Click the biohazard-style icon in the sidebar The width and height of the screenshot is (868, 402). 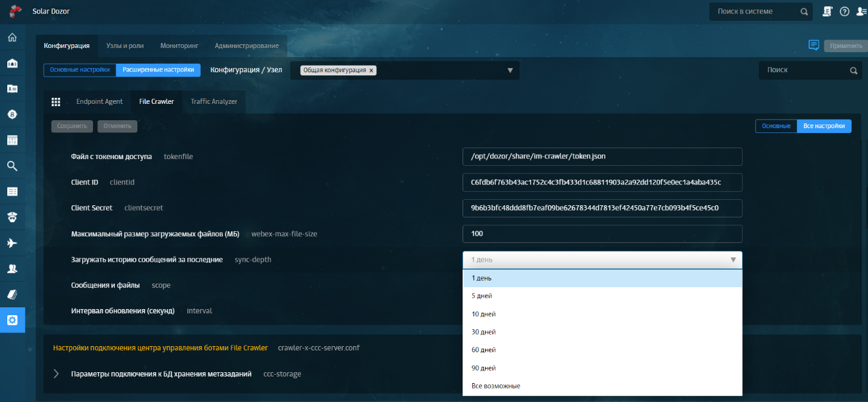(x=12, y=114)
